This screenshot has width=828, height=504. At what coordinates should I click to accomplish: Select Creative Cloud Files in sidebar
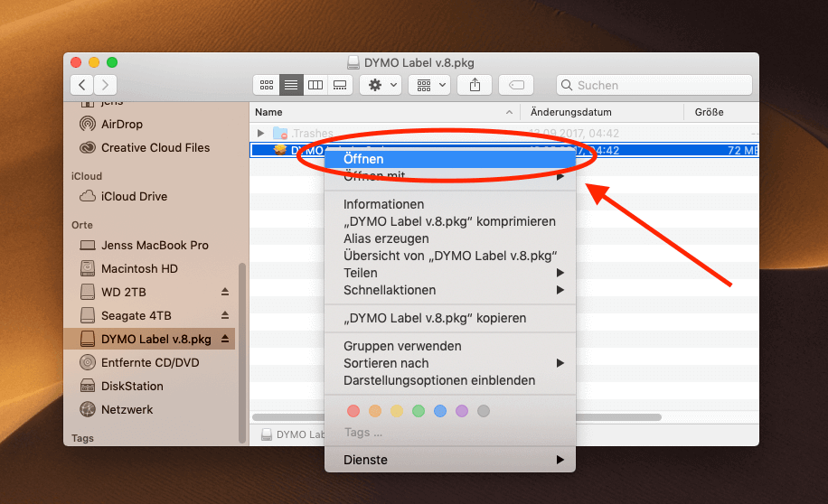[x=155, y=148]
